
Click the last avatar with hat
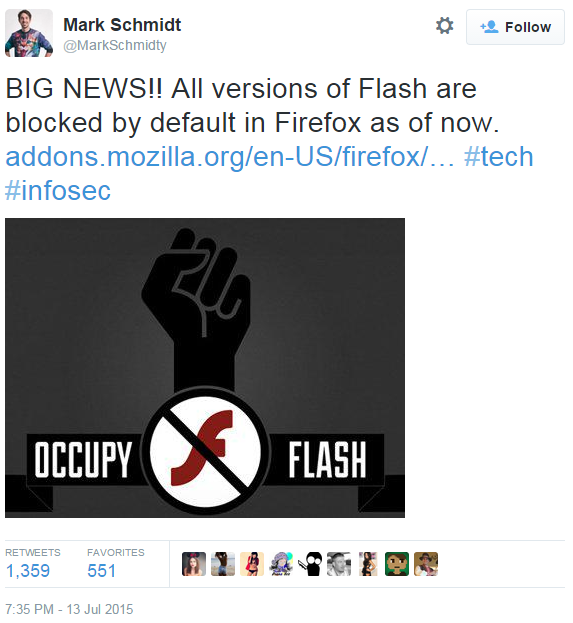tap(426, 564)
